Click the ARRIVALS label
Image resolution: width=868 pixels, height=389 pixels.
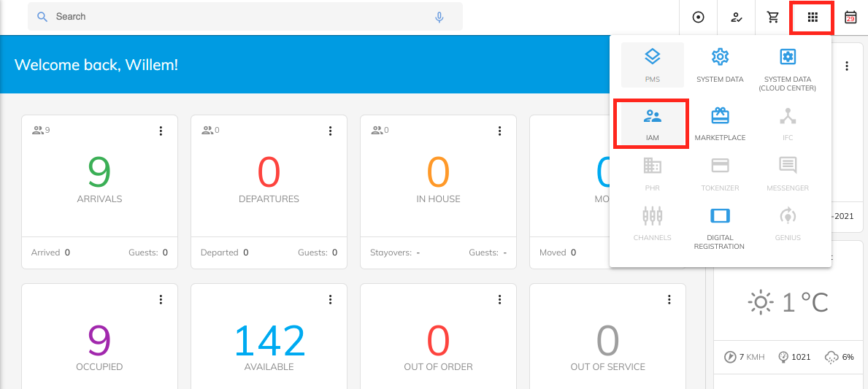pos(99,199)
